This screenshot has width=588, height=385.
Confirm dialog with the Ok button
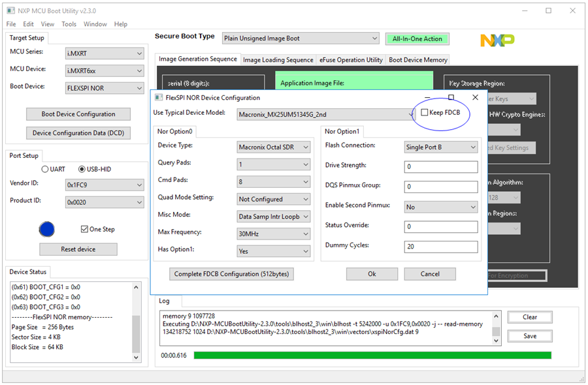372,274
